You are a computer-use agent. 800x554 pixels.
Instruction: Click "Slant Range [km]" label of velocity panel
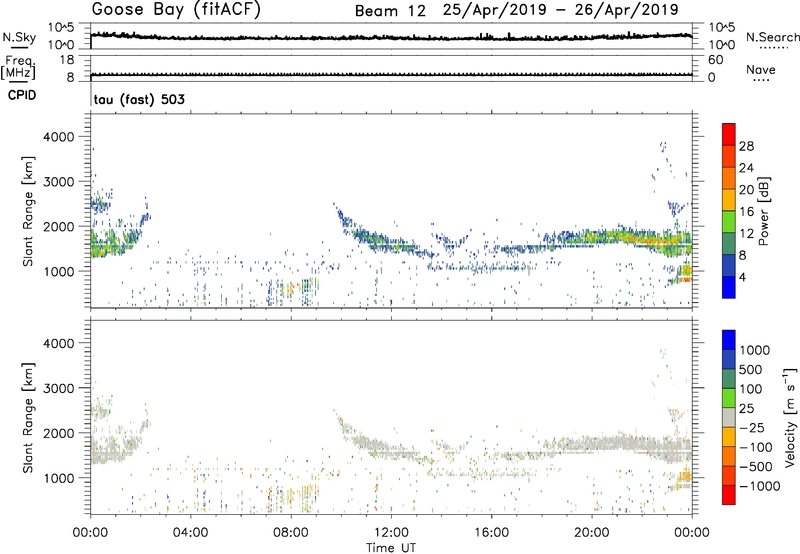tap(28, 418)
